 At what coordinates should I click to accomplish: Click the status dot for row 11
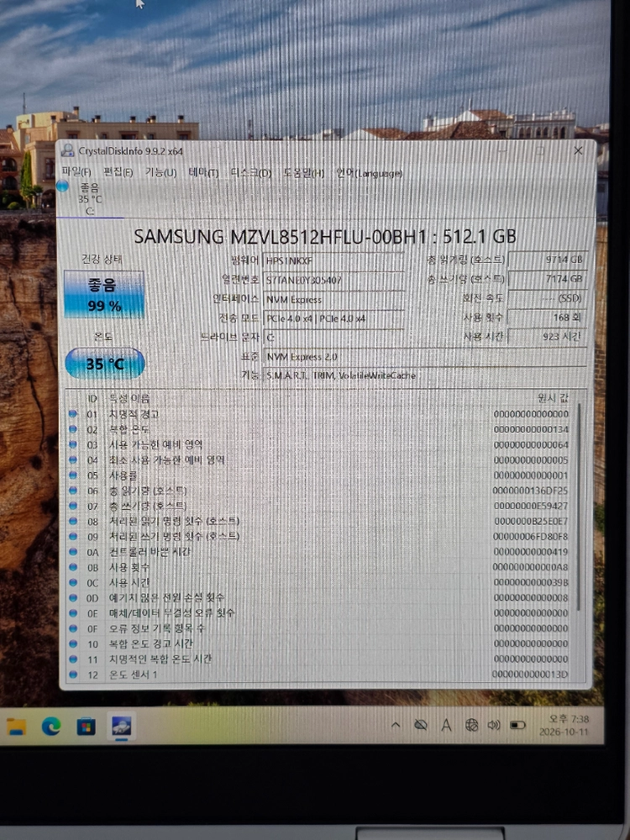(73, 659)
